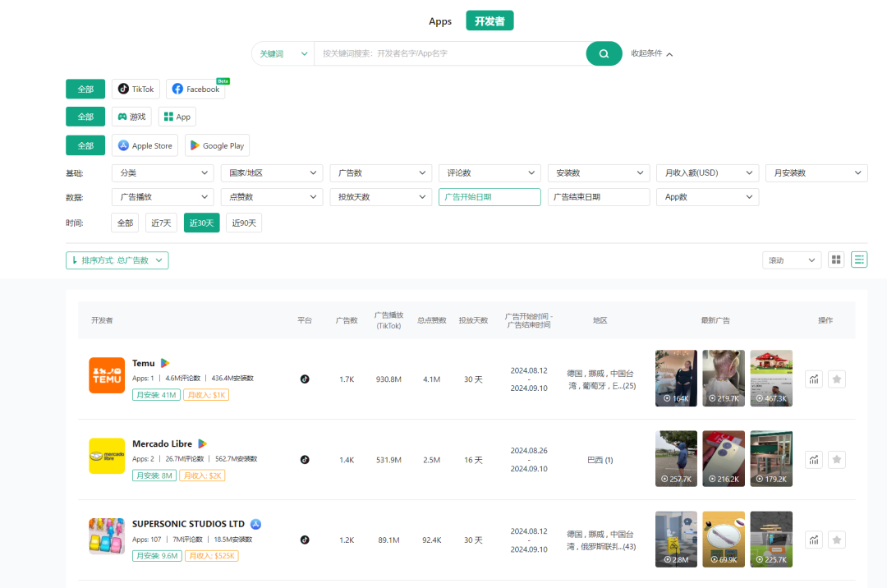The height and width of the screenshot is (588, 887).
Task: Switch to the 开发者 tab
Action: pos(489,21)
